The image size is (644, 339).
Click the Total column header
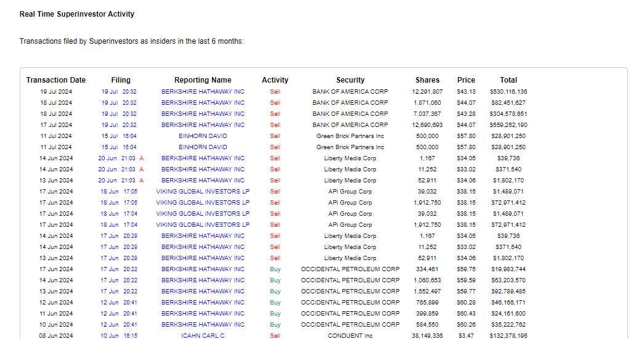(508, 80)
